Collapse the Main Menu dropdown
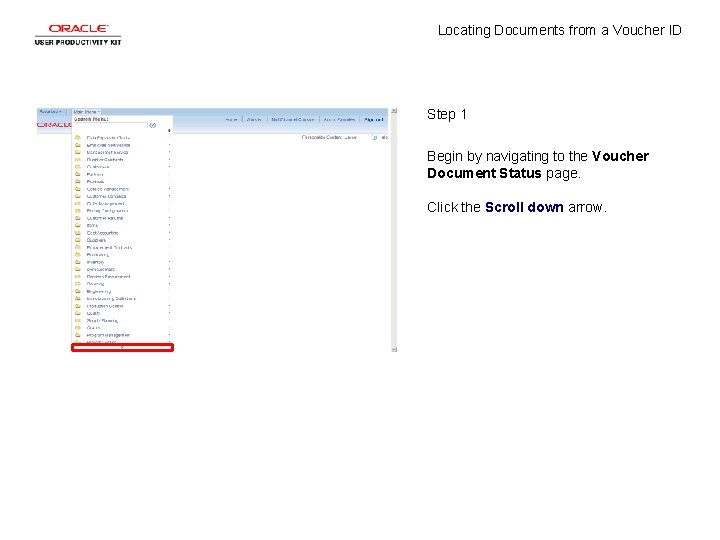The width and height of the screenshot is (720, 540). [x=86, y=112]
